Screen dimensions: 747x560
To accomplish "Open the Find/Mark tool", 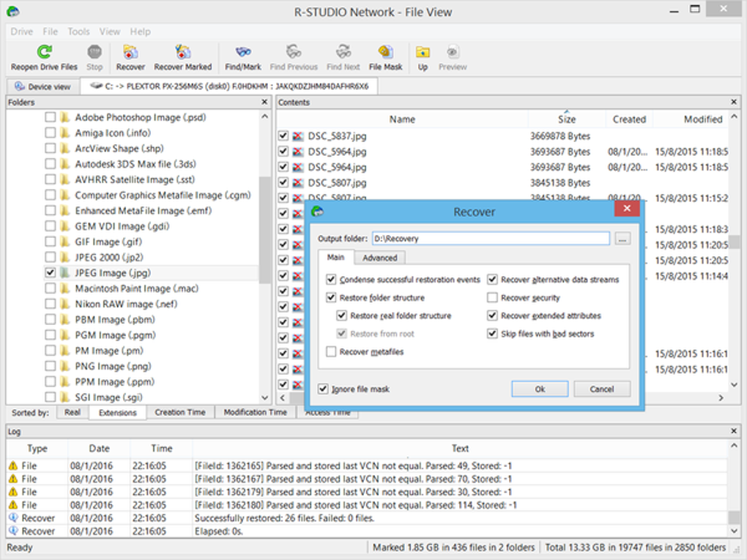I will [243, 52].
